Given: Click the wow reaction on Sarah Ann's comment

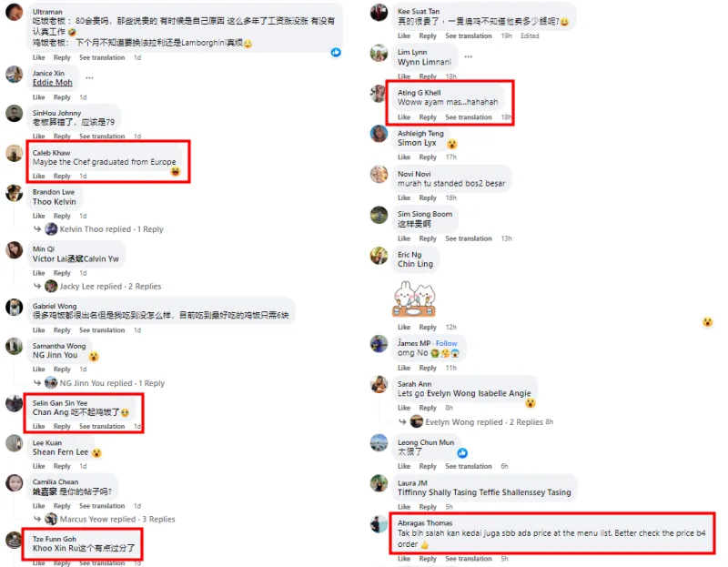Looking at the screenshot, I should [531, 403].
